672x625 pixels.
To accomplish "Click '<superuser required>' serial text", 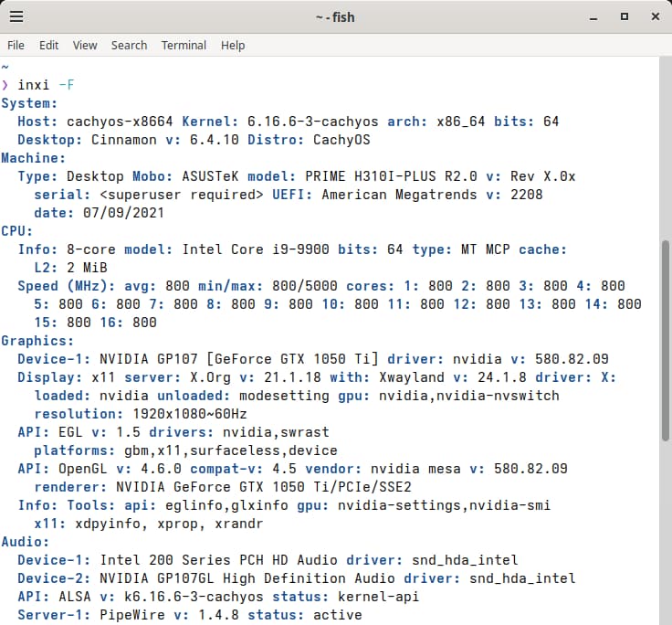I will coord(182,195).
